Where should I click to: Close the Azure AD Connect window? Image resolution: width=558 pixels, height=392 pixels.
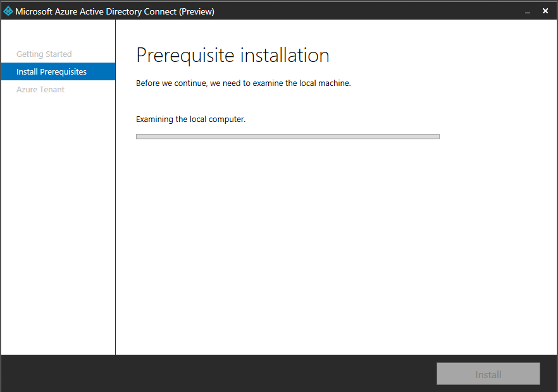tap(545, 11)
